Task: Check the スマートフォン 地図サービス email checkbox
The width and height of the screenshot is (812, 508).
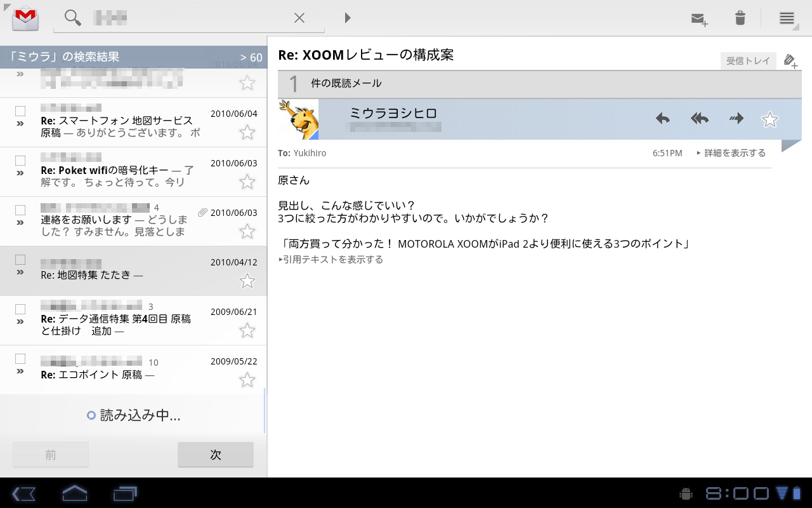Action: [x=20, y=111]
